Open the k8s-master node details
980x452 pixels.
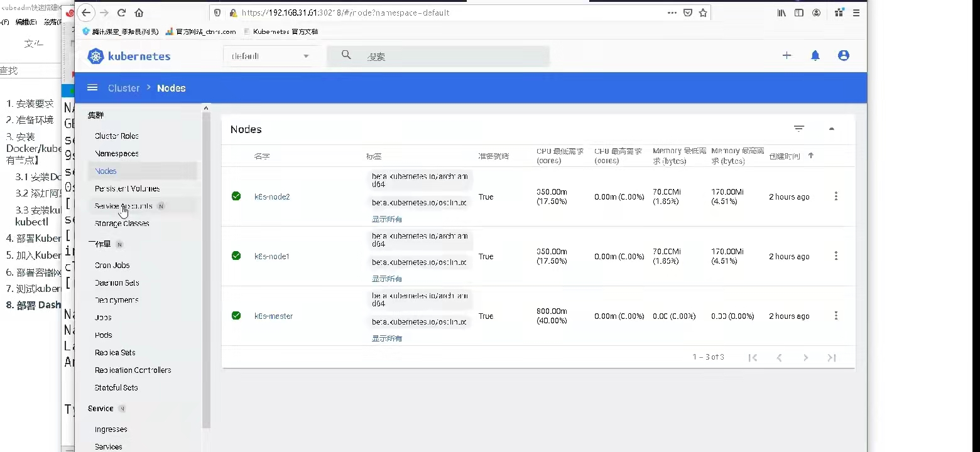click(x=274, y=316)
